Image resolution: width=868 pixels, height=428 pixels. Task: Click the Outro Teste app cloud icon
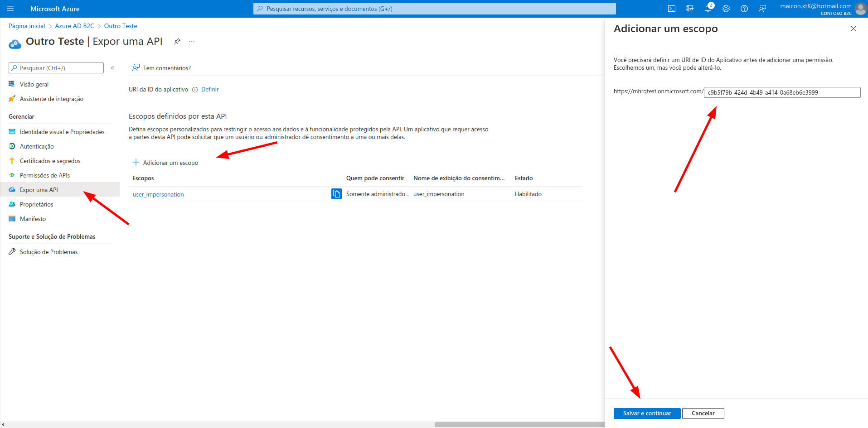pos(15,43)
